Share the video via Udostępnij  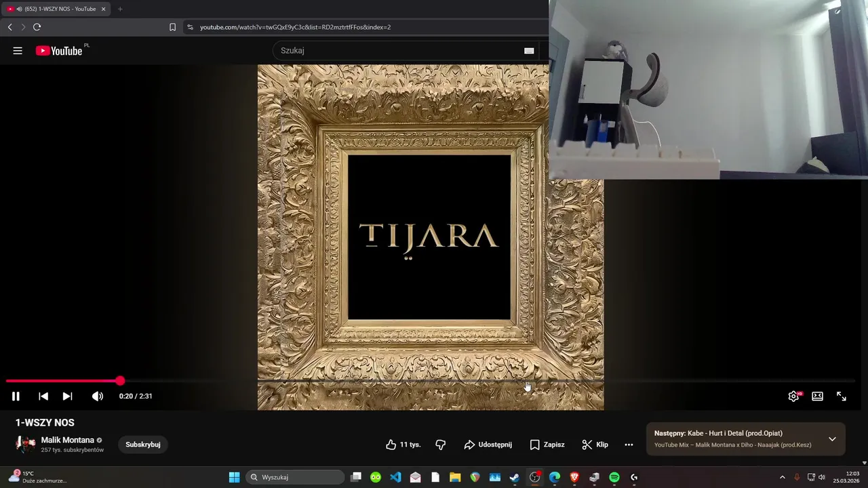click(x=488, y=445)
